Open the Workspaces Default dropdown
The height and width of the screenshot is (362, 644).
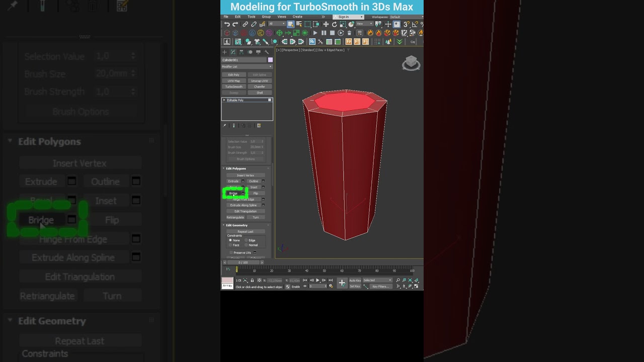click(x=407, y=17)
